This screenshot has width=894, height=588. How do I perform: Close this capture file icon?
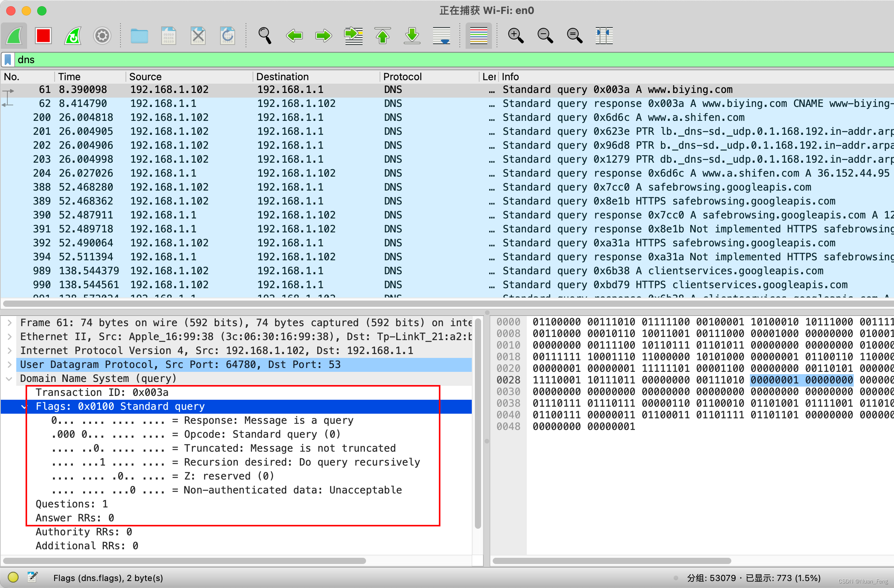pyautogui.click(x=198, y=36)
